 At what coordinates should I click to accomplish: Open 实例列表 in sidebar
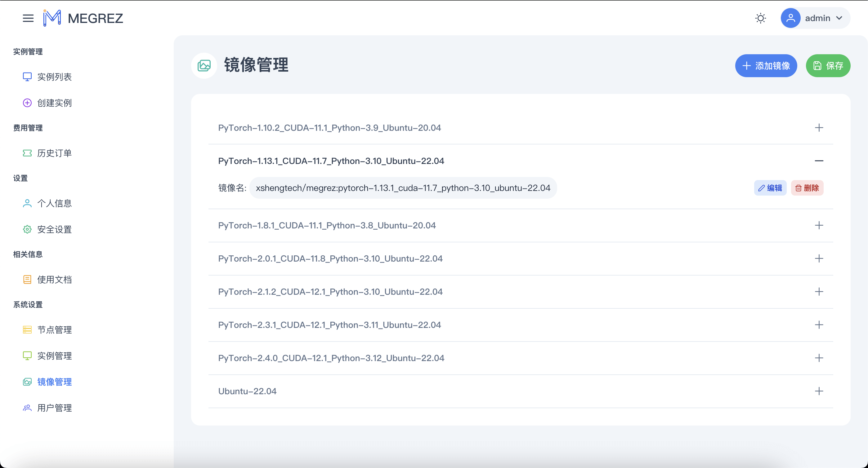54,77
